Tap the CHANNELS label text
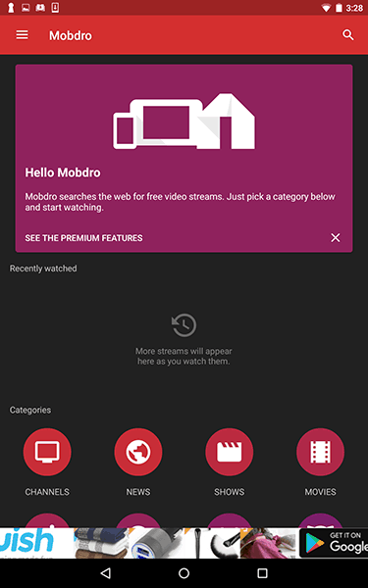The height and width of the screenshot is (588, 368). click(x=47, y=492)
